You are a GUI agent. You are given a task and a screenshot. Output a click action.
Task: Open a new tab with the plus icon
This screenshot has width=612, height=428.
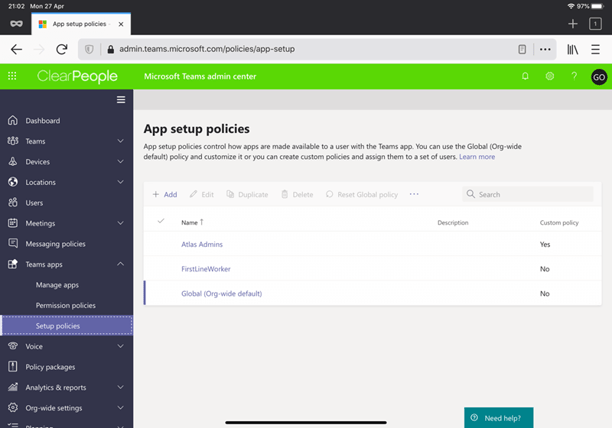click(573, 24)
